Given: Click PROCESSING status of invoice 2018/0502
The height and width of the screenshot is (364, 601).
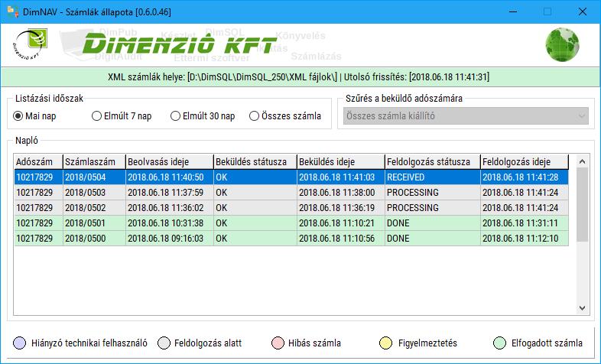Looking at the screenshot, I should coord(432,208).
